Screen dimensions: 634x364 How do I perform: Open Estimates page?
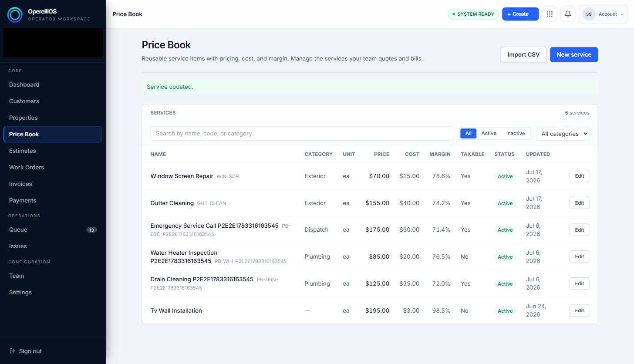pyautogui.click(x=53, y=151)
